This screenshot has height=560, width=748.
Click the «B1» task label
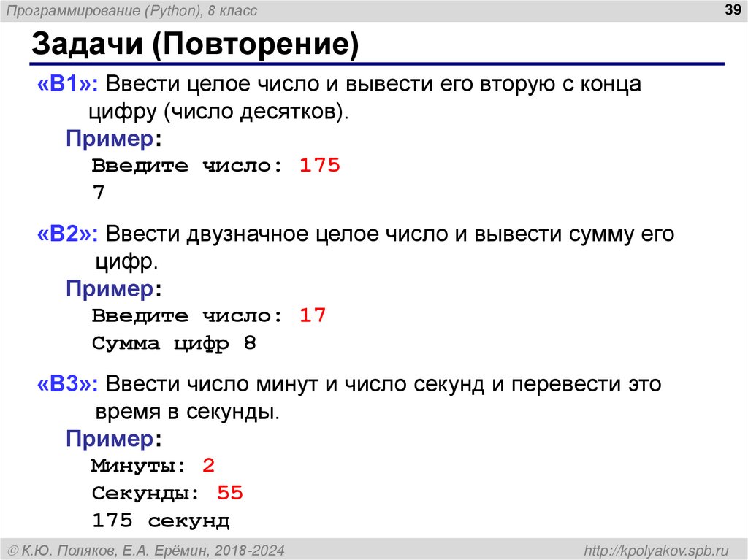click(62, 84)
